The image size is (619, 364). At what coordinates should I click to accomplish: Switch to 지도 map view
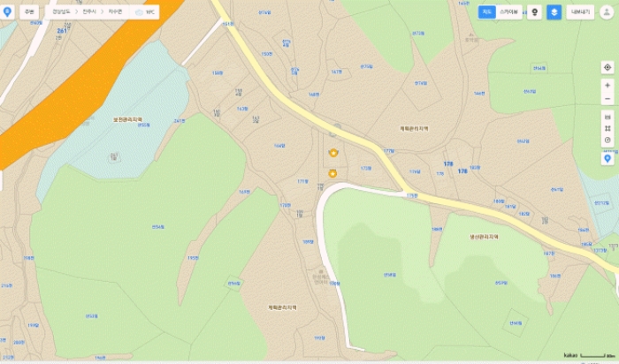click(x=486, y=12)
